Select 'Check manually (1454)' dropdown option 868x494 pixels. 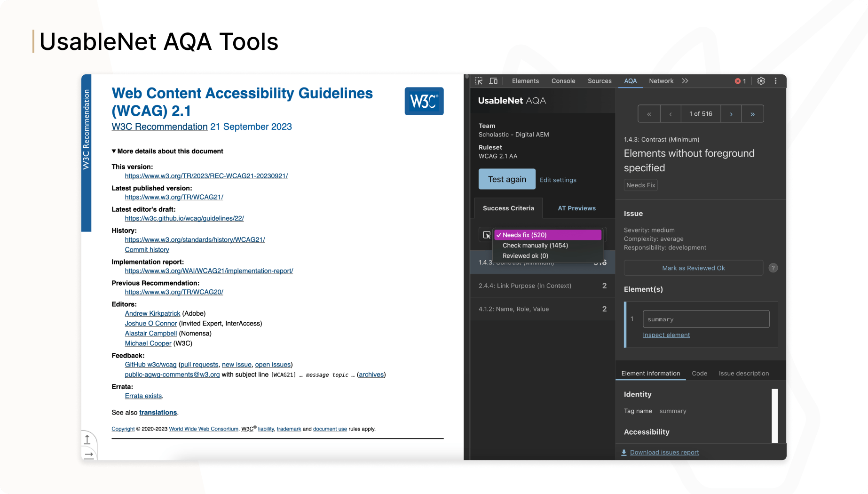548,245
